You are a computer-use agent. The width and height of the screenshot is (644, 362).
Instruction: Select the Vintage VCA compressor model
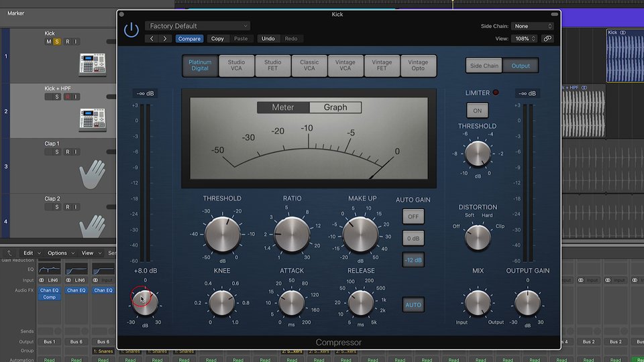coord(345,66)
